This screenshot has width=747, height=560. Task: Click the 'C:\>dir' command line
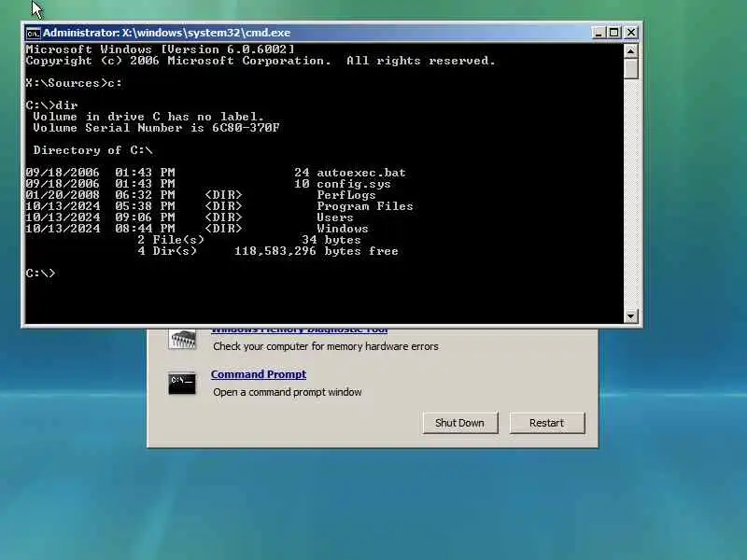(51, 105)
